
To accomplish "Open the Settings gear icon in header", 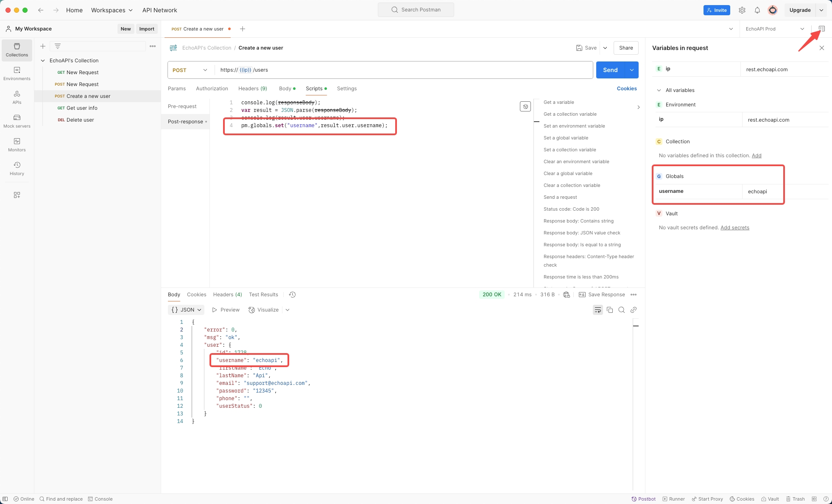I will coord(742,10).
